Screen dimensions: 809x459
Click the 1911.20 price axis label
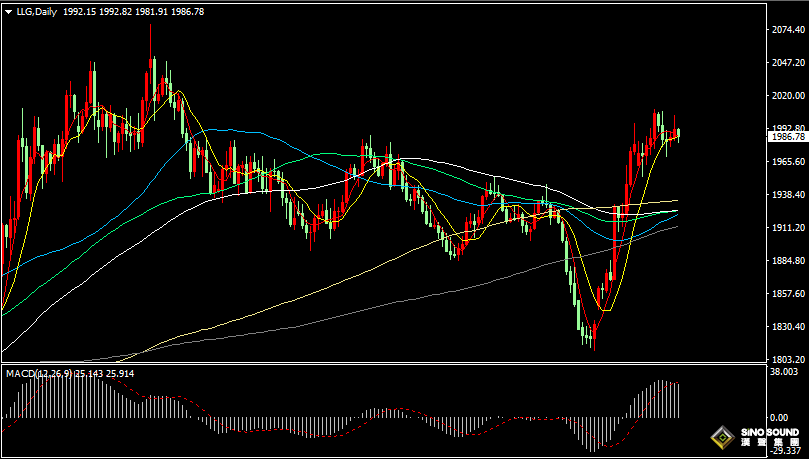tap(788, 228)
